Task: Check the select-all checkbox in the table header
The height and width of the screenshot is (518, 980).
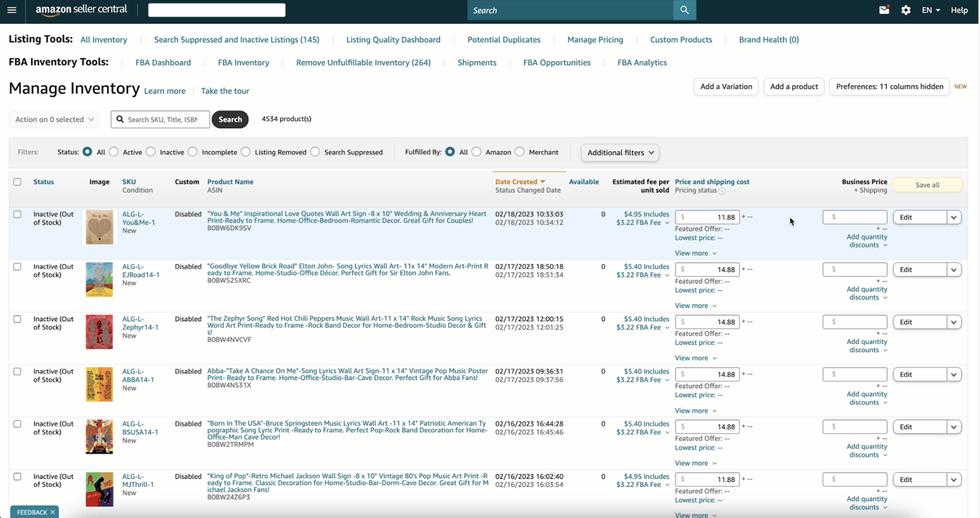Action: pos(17,182)
